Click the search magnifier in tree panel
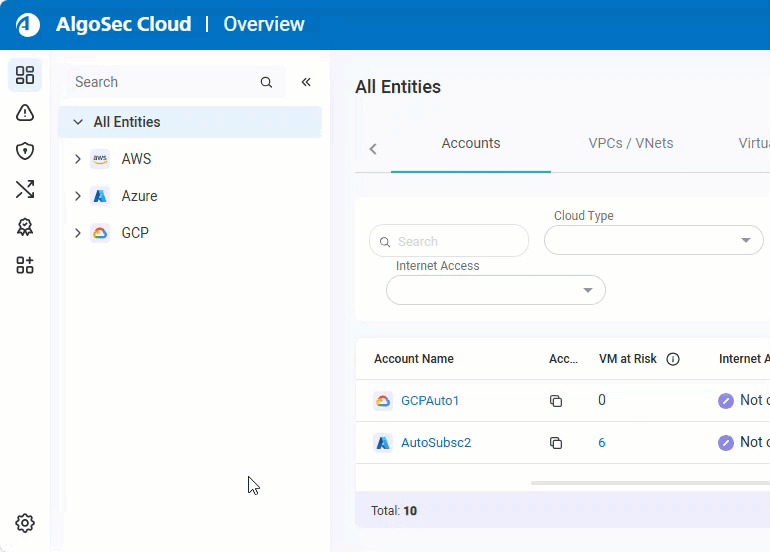770x552 pixels. pyautogui.click(x=266, y=82)
